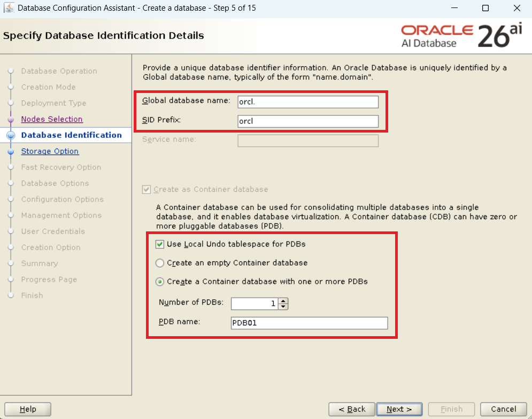
Task: Open Help for this wizard
Action: (28, 409)
